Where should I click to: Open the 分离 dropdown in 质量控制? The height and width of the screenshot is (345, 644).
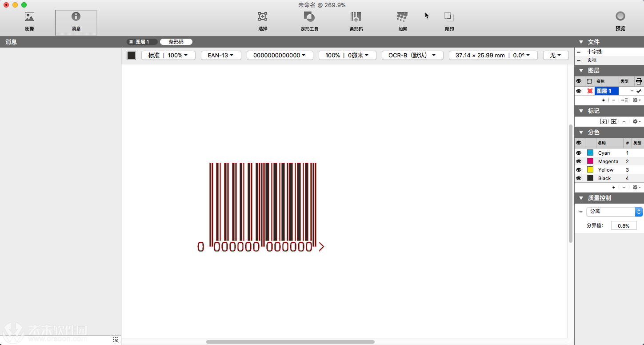[614, 212]
